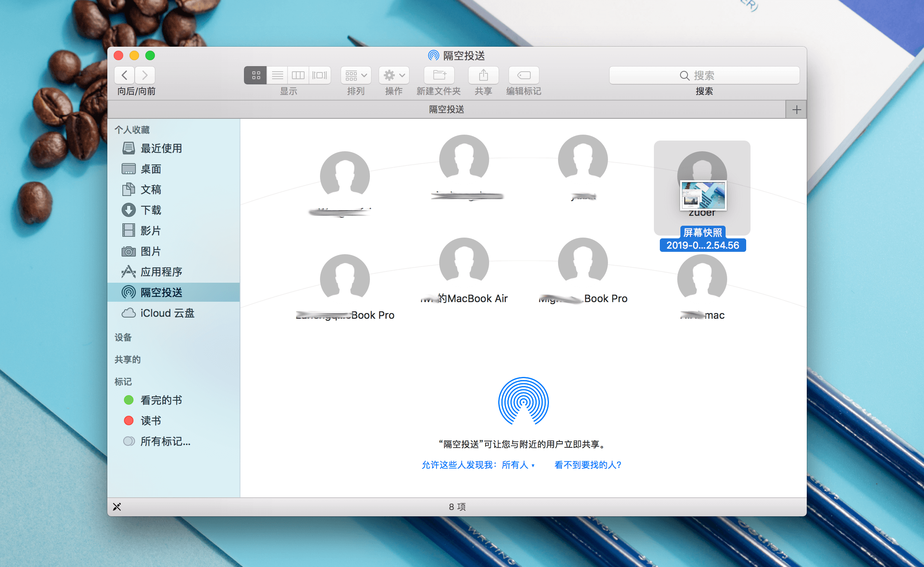Click the iCloud cloud icon

click(x=128, y=313)
